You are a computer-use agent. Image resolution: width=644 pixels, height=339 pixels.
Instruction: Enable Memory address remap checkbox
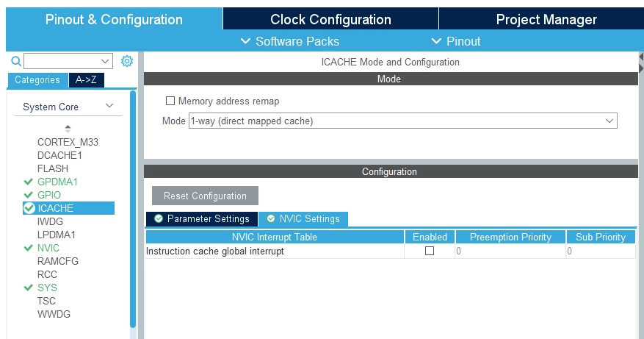[170, 101]
